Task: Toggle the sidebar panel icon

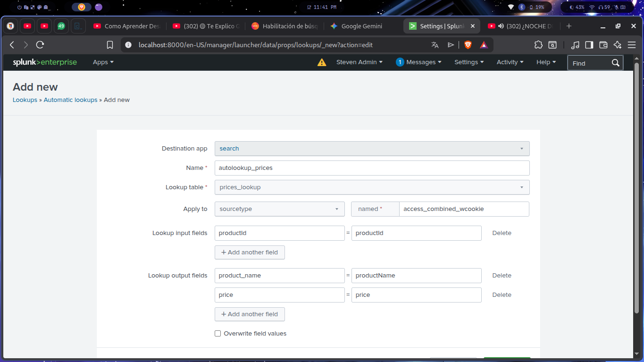Action: 589,44
